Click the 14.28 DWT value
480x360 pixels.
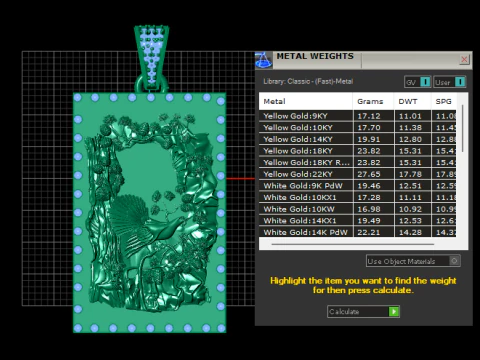410,232
